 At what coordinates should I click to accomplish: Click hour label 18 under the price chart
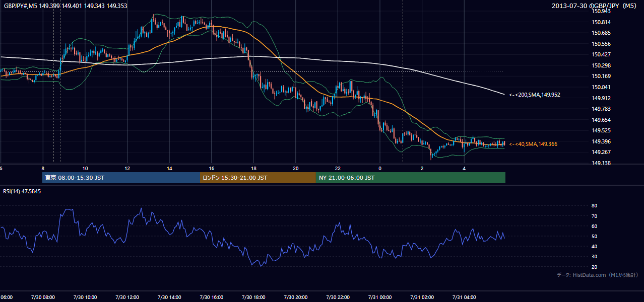click(253, 168)
